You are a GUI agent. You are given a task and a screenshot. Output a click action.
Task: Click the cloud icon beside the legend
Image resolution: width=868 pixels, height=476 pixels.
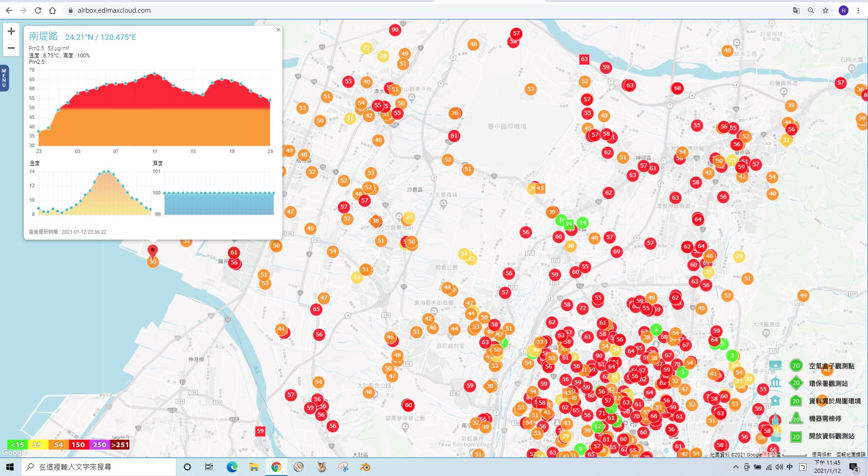click(775, 365)
